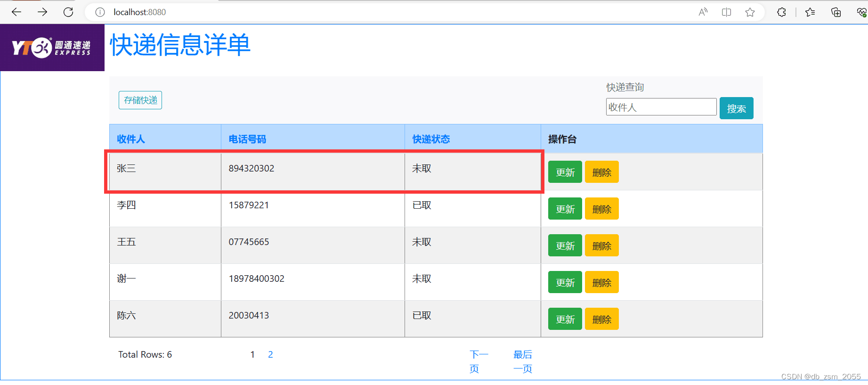
Task: Click 删除 button for 张三
Action: pos(602,172)
